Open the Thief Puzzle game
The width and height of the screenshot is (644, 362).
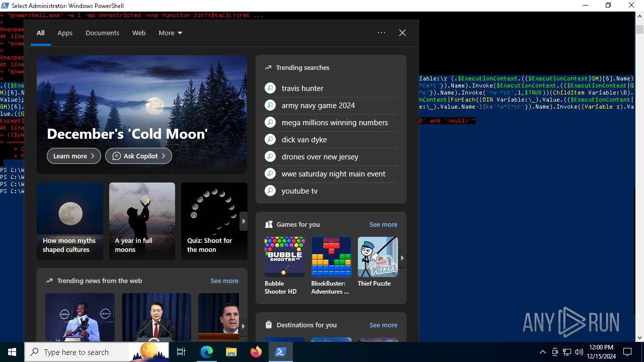[378, 262]
